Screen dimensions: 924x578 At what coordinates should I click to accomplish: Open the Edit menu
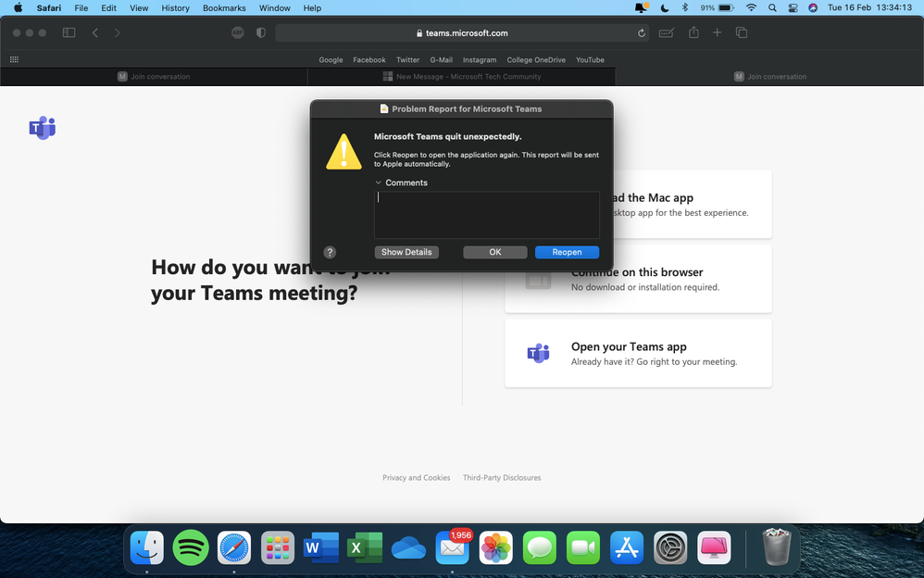[x=108, y=7]
